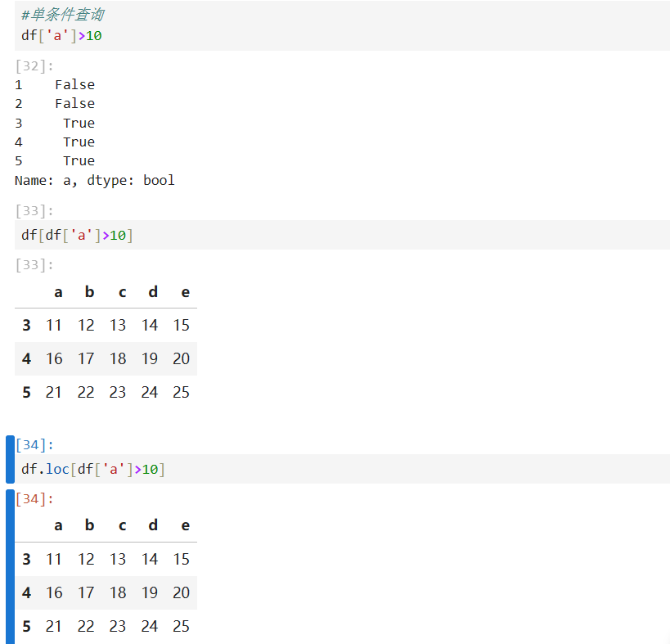
Task: Click row index 5 in output 34 table
Action: tap(26, 627)
